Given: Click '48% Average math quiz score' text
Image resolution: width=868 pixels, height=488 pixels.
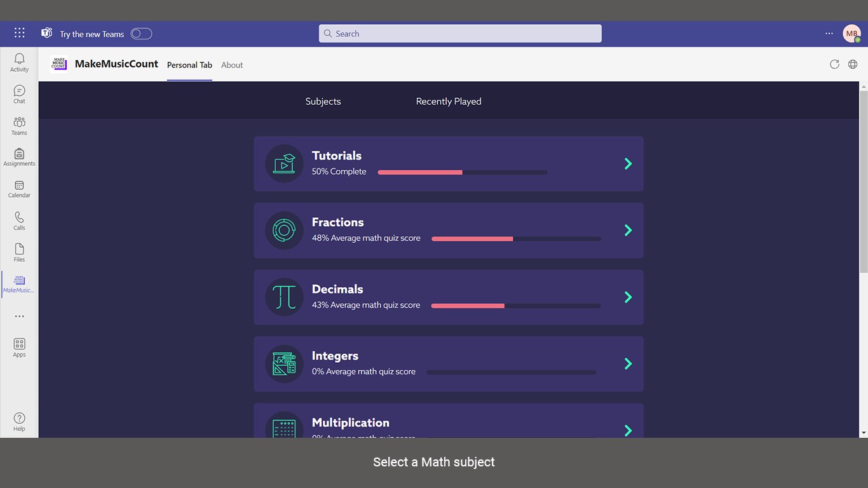Looking at the screenshot, I should [x=366, y=238].
